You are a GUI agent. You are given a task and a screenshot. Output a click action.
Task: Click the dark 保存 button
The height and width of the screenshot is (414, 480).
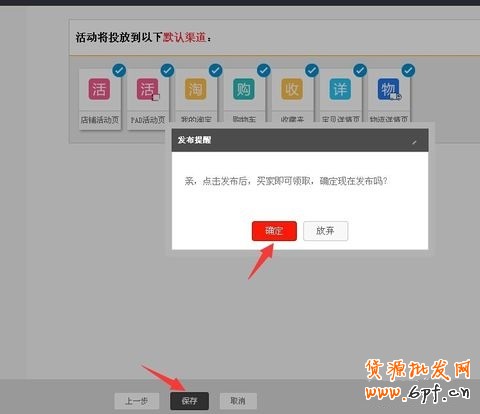pyautogui.click(x=190, y=401)
